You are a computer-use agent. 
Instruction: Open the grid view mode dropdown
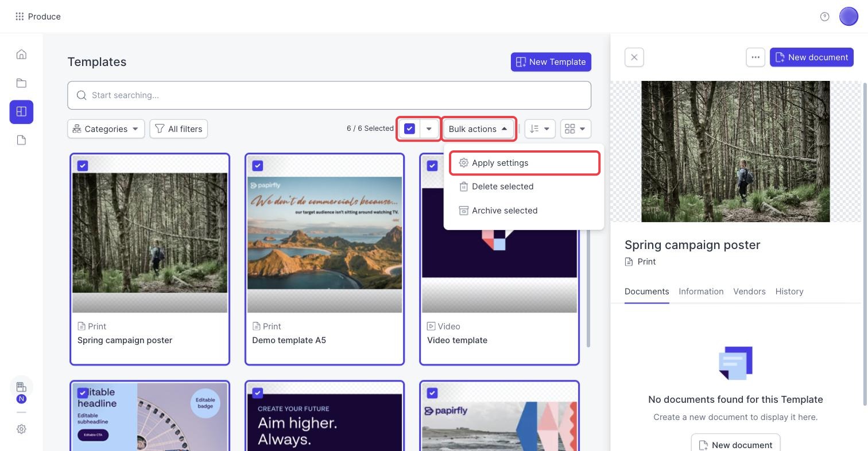coord(576,129)
